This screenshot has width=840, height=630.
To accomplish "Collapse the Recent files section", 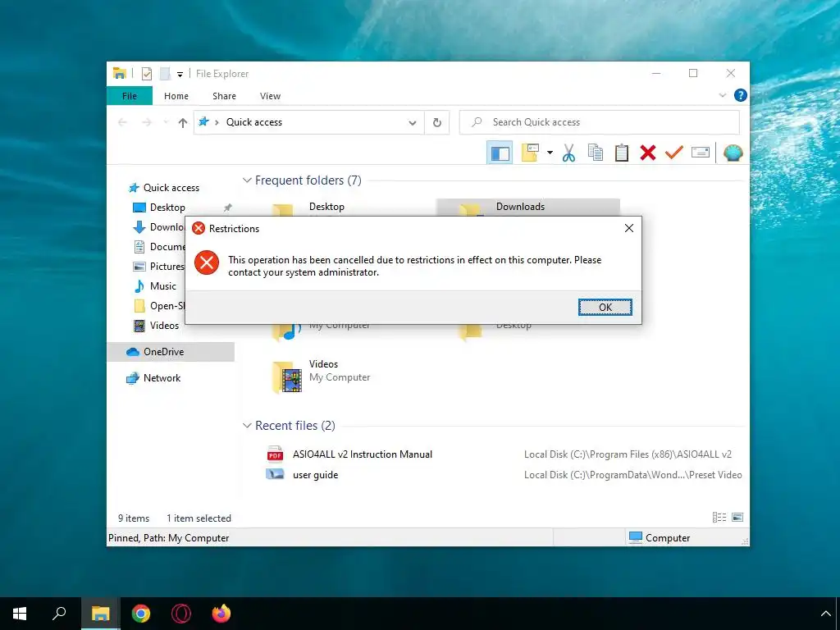I will 247,426.
